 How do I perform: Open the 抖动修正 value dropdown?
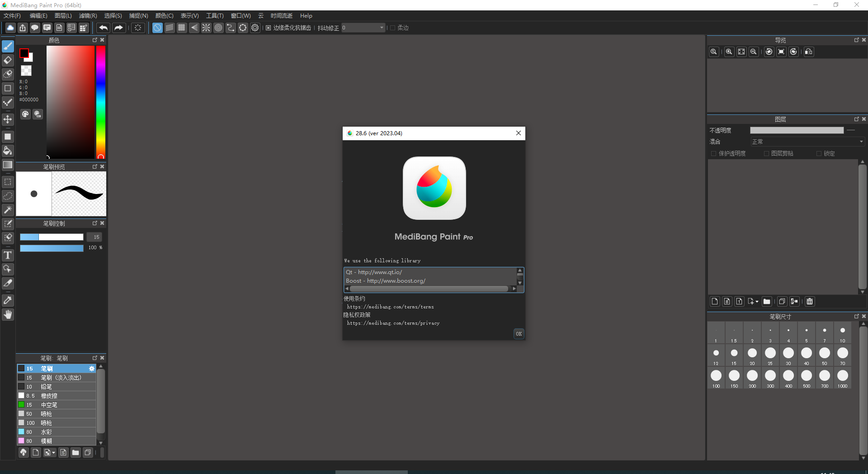coord(381,28)
